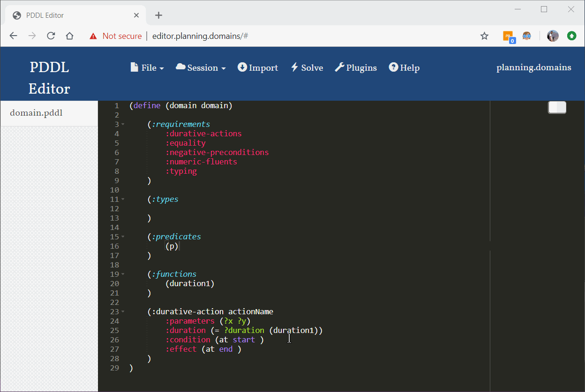Click the :numeric-fluents requirement text
This screenshot has width=585, height=392.
(201, 162)
